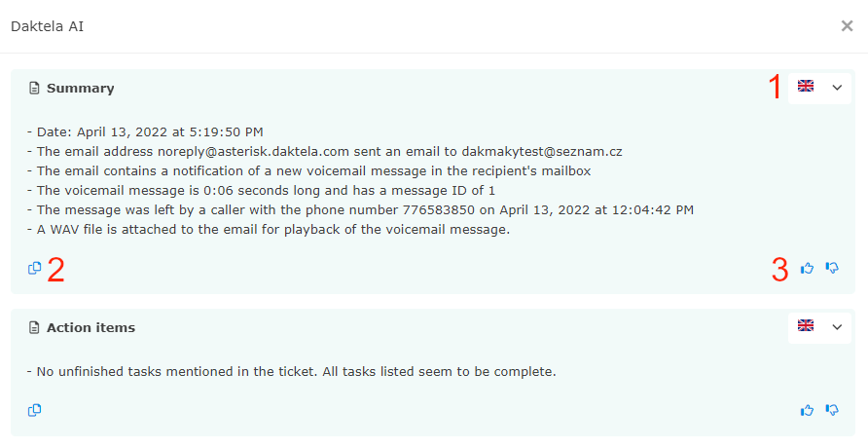Copy the Summary text to clipboard
This screenshot has height=448, width=868.
coord(35,268)
